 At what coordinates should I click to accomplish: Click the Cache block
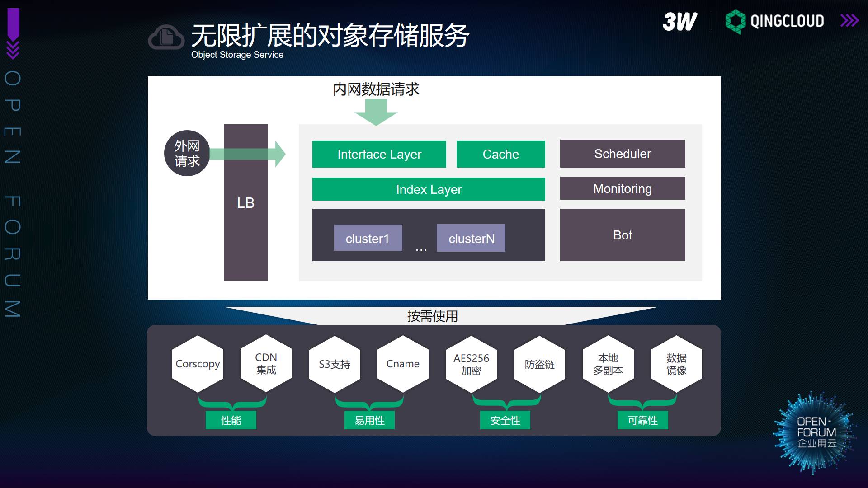coord(501,154)
